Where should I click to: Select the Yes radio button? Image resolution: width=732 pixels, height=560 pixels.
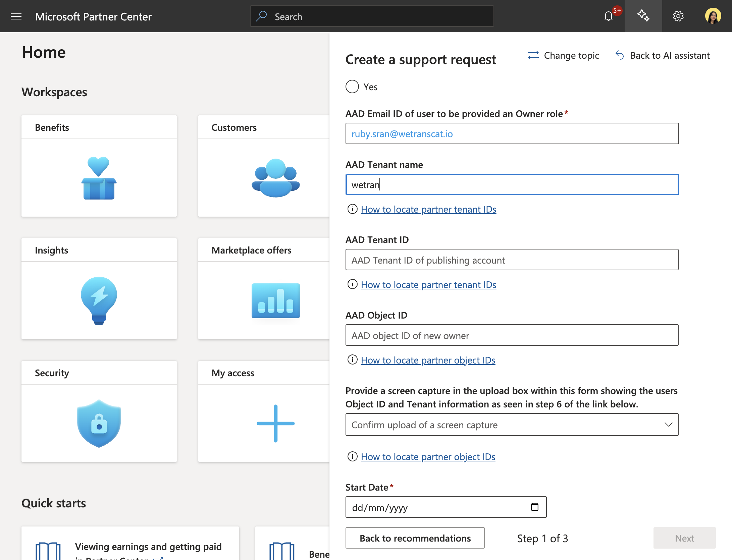352,87
